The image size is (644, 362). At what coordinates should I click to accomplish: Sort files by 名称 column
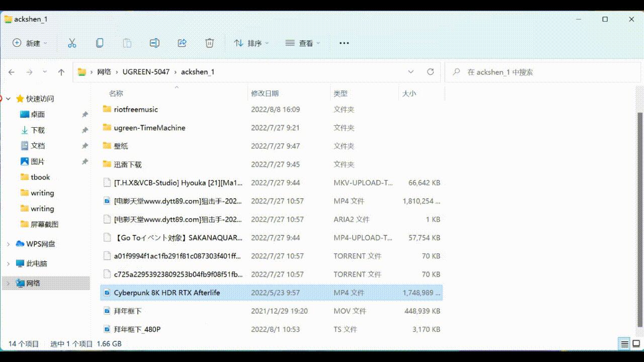(x=117, y=93)
